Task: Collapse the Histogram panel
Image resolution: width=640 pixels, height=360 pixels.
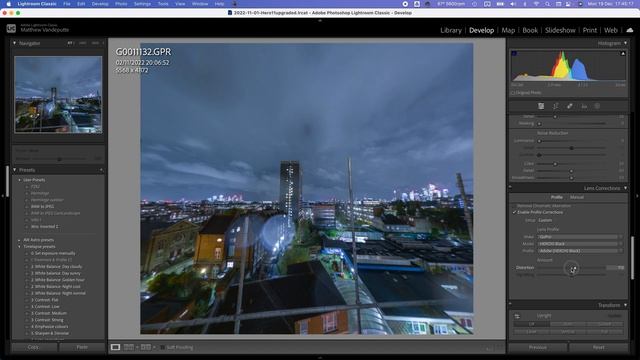Action: (625, 43)
